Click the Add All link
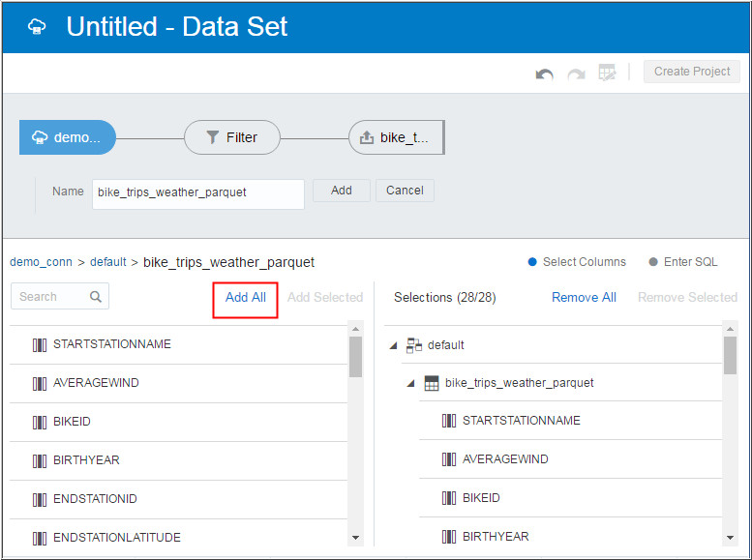This screenshot has width=752, height=560. [246, 298]
